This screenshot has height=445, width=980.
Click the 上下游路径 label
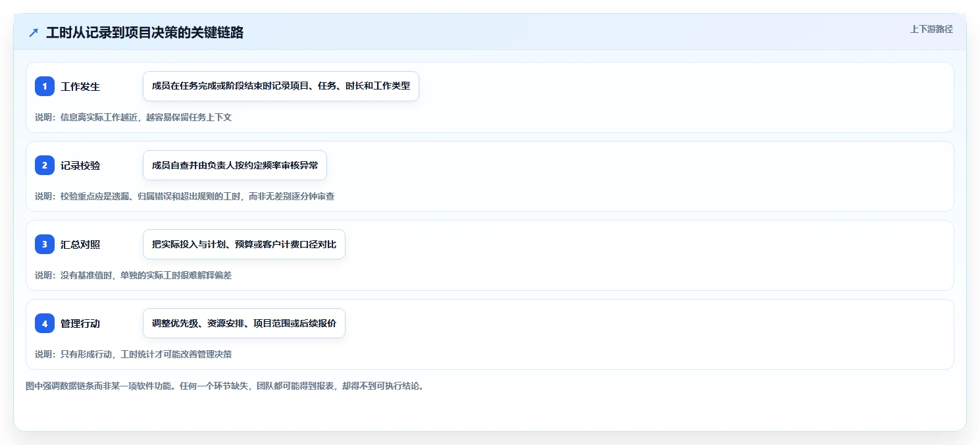tap(931, 29)
